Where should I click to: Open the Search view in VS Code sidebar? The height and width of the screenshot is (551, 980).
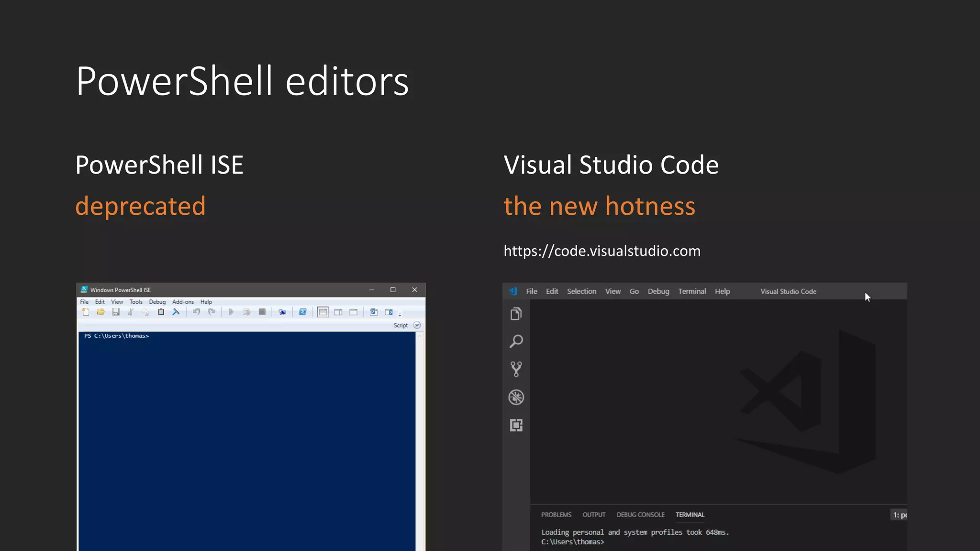[516, 342]
